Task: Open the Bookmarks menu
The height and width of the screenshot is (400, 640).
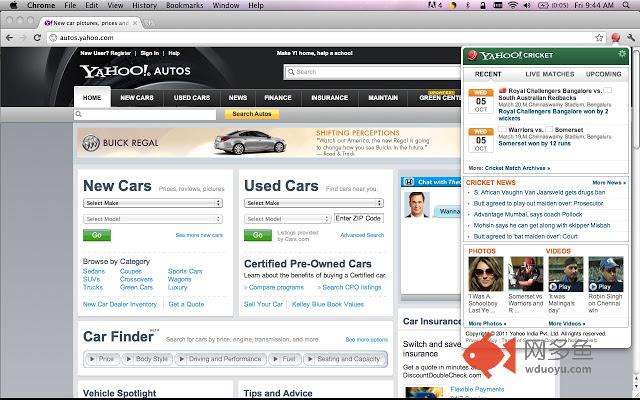Action: pos(184,5)
